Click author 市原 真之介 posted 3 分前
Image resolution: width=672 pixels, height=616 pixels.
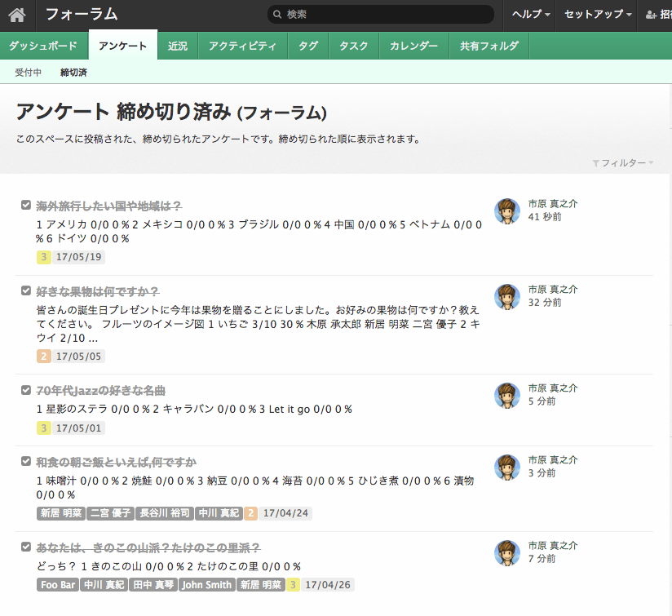click(x=553, y=460)
